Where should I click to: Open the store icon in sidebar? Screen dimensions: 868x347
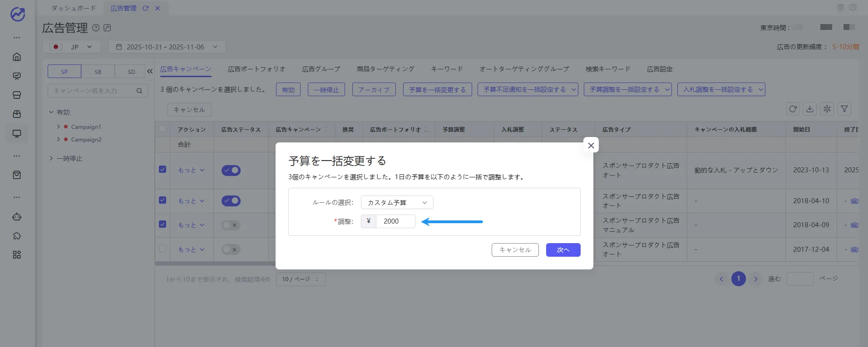coord(17,95)
